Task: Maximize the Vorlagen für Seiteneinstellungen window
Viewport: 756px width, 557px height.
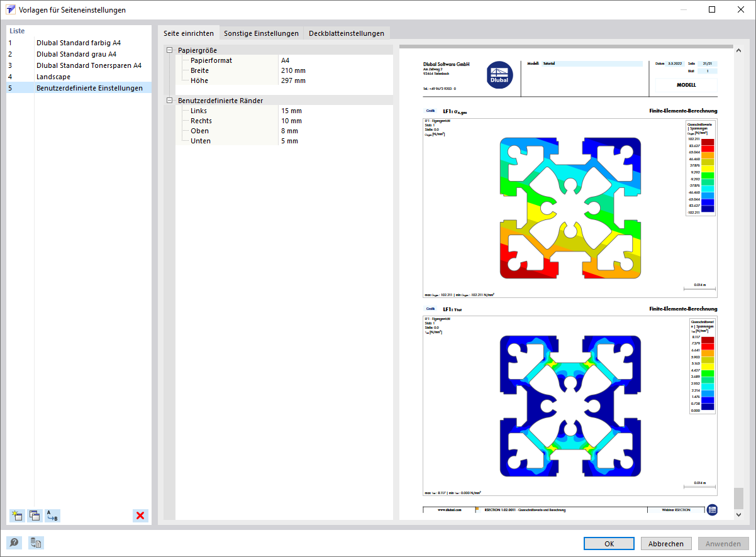Action: coord(712,9)
